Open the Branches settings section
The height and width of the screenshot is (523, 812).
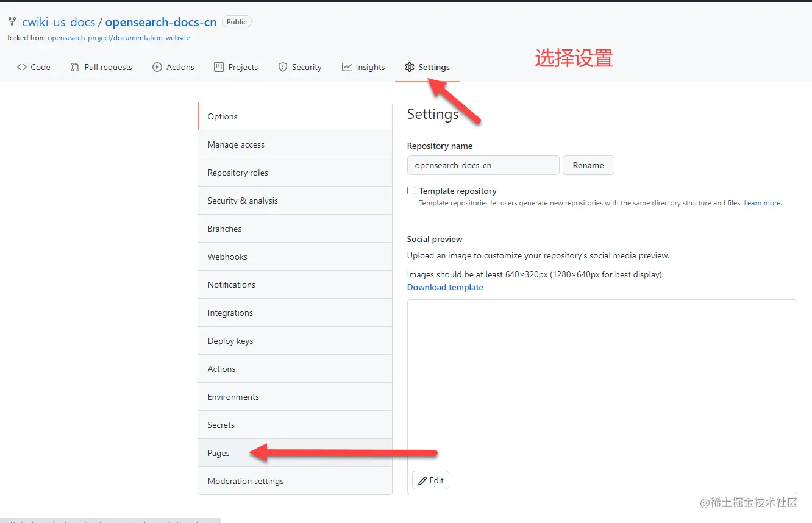coord(224,228)
